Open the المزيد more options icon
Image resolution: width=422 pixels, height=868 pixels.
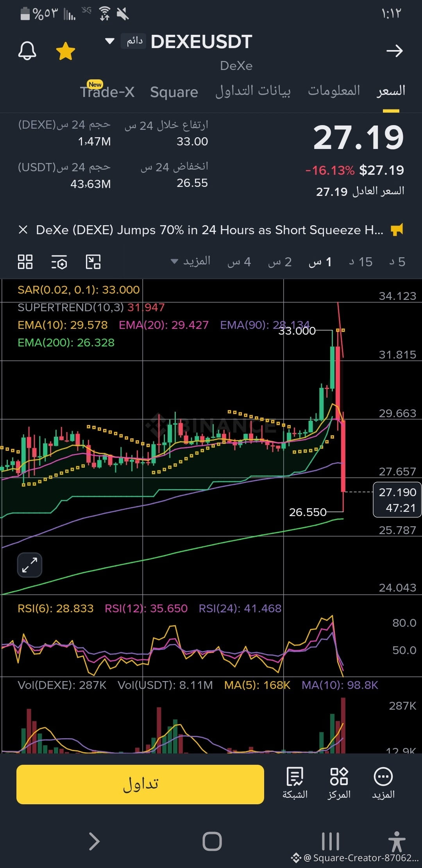click(x=383, y=783)
